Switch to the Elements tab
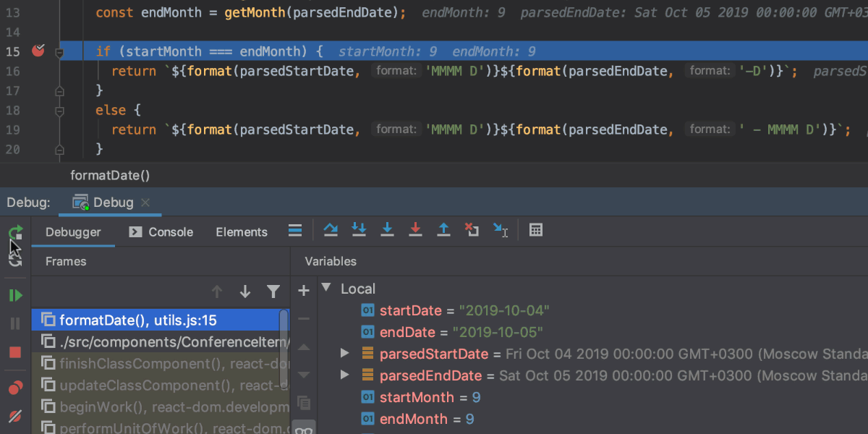The height and width of the screenshot is (434, 868). [x=242, y=232]
